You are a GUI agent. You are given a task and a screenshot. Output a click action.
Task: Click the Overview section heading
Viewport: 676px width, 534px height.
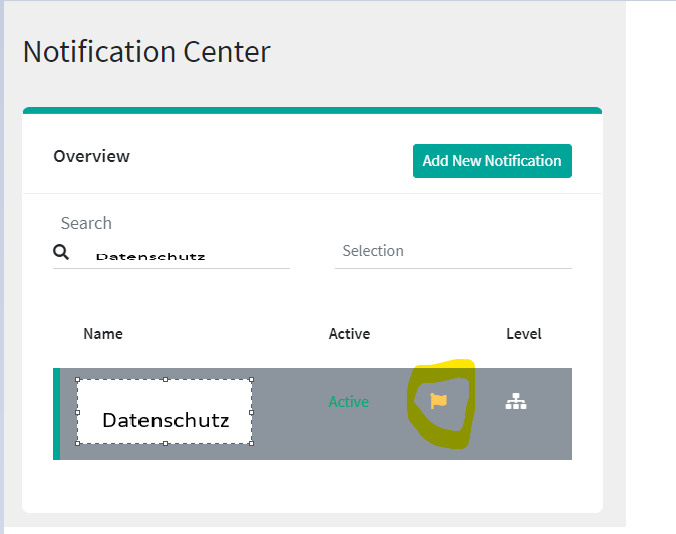point(91,156)
